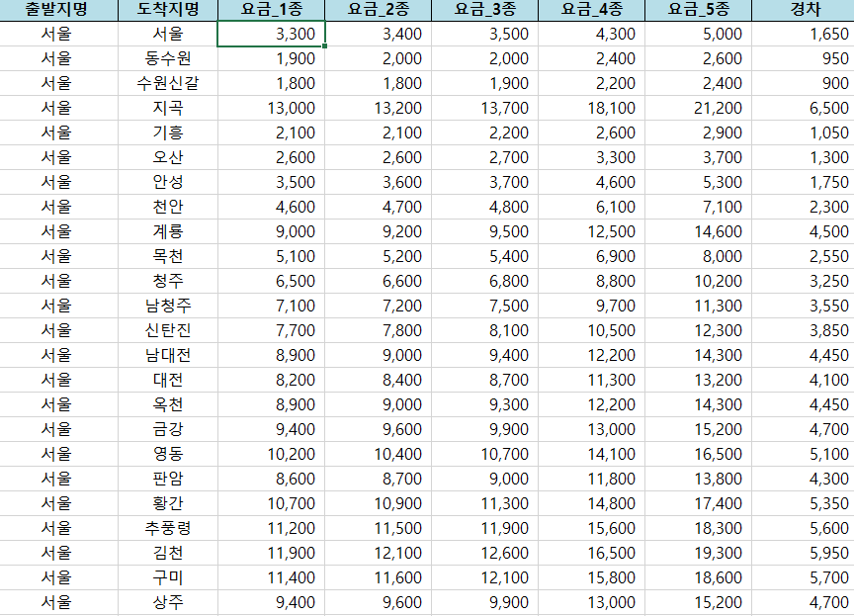Image resolution: width=854 pixels, height=616 pixels.
Task: Select the 8,000 cell in 목천 row
Action: (698, 256)
